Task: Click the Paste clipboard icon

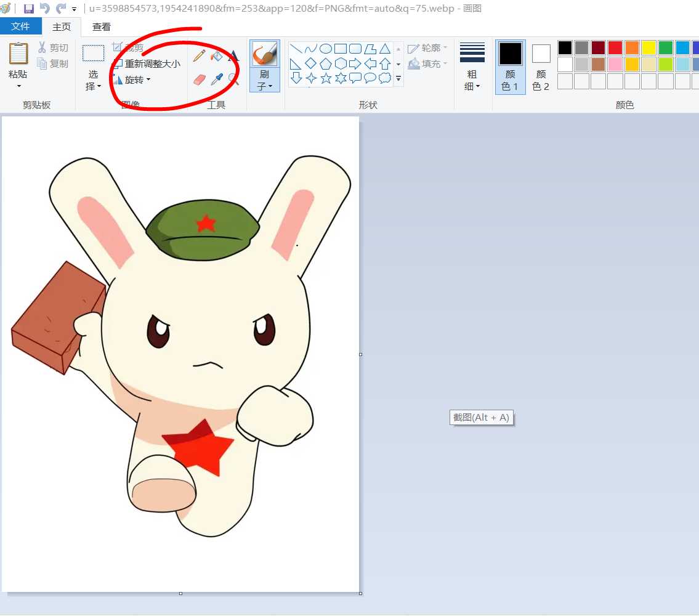Action: (18, 54)
